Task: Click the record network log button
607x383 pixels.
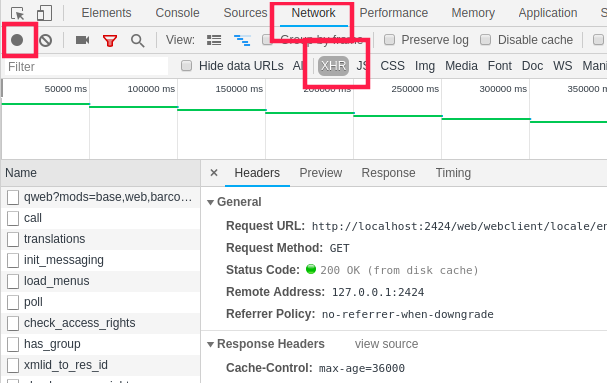Action: click(x=17, y=40)
